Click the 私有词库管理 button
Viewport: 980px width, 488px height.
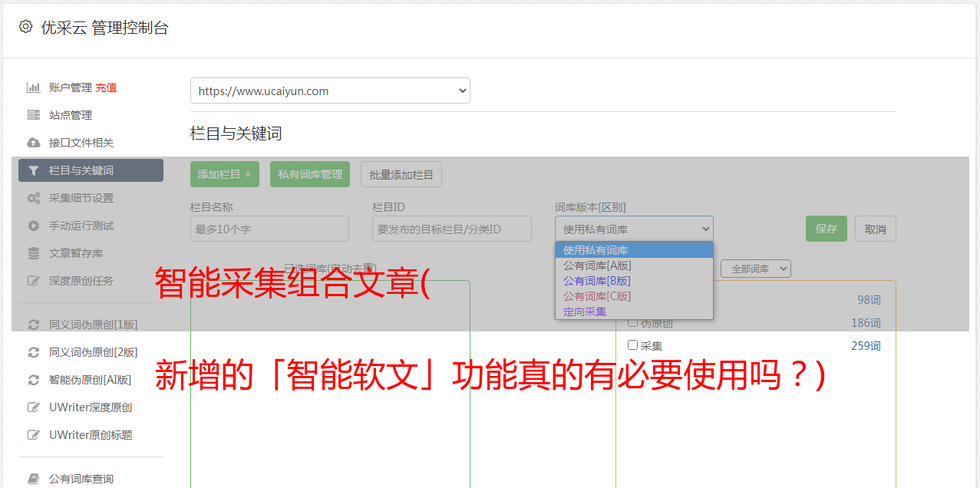click(310, 174)
